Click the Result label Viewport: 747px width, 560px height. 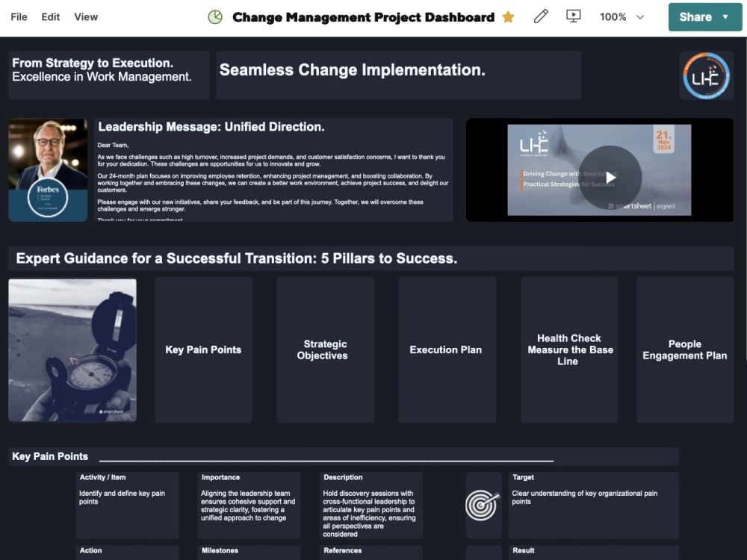point(523,550)
